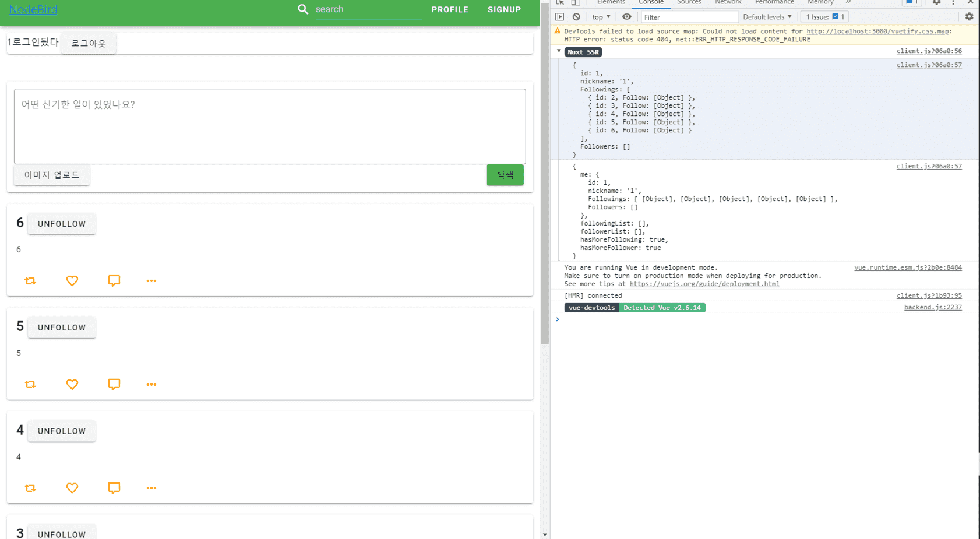Open DevTools kebab menu
This screenshot has height=539, width=980.
(x=953, y=2)
